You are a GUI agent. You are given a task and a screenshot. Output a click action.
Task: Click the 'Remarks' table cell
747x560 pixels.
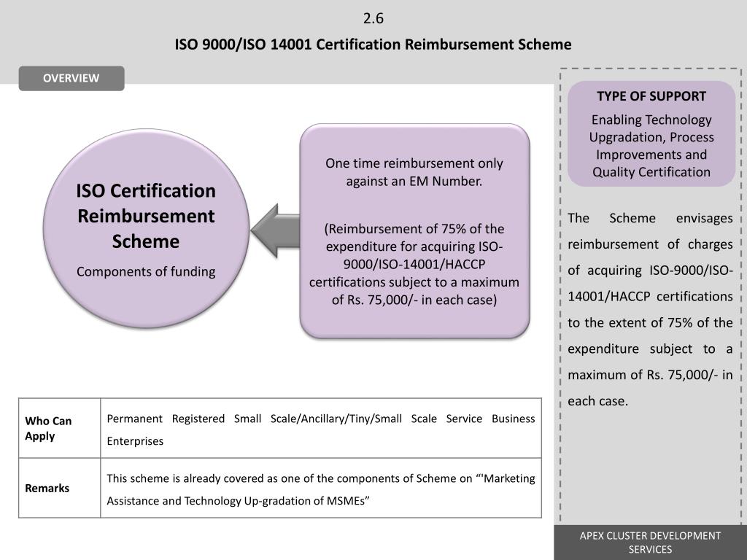click(x=60, y=488)
